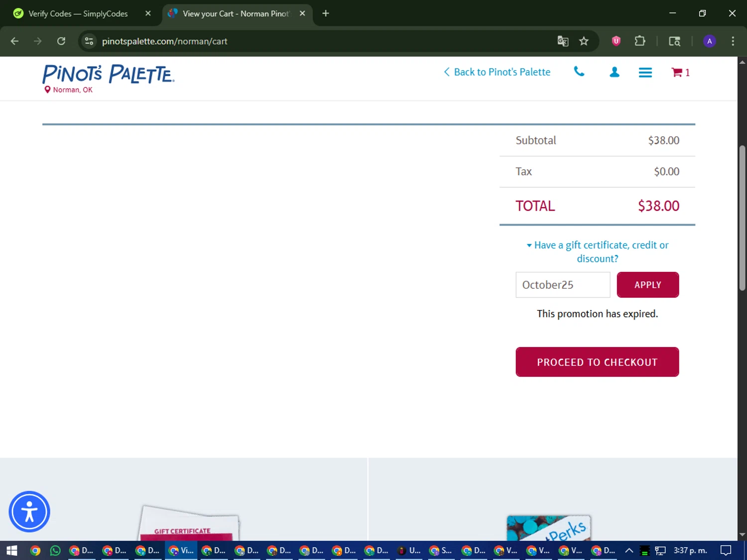
Task: Bookmark this page with the star icon
Action: [x=584, y=41]
